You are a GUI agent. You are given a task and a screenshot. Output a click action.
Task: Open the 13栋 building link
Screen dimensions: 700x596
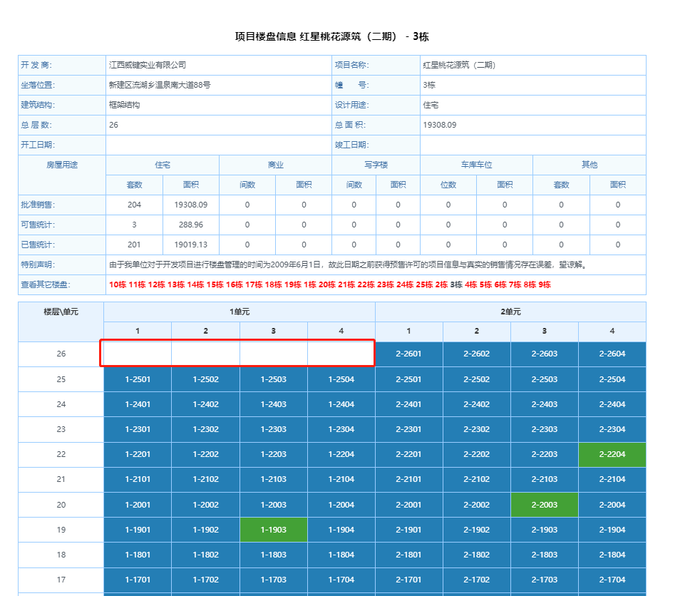pyautogui.click(x=176, y=284)
